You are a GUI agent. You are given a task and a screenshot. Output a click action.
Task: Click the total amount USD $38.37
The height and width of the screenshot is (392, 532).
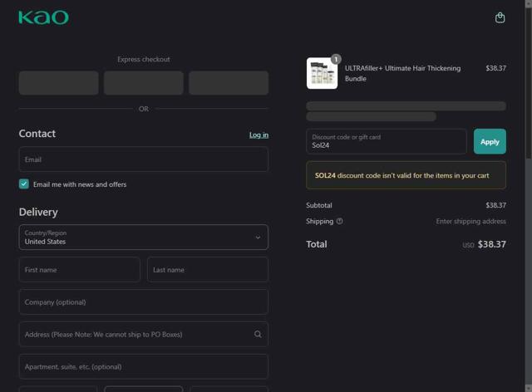pyautogui.click(x=484, y=244)
